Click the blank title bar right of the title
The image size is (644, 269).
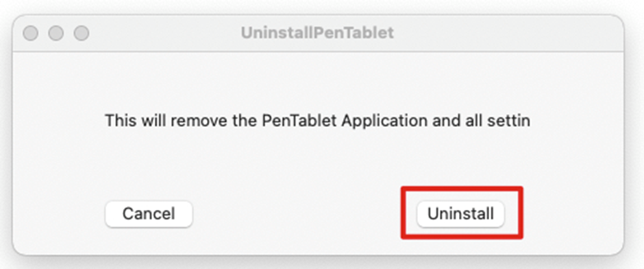coord(505,33)
